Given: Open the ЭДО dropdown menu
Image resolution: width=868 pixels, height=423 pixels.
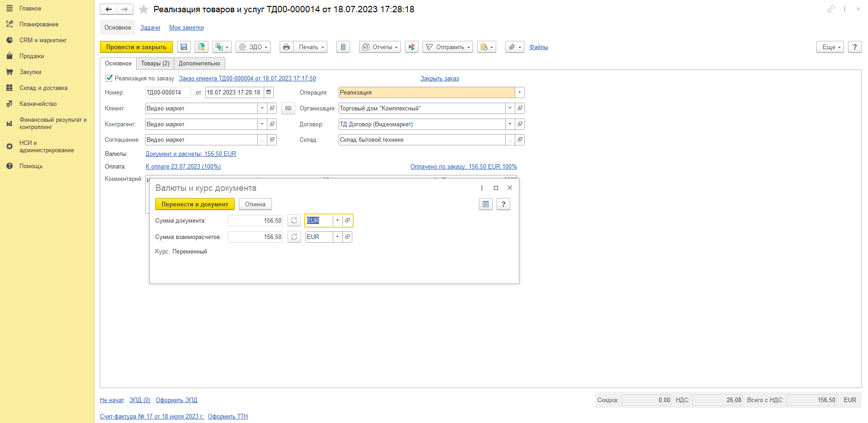Looking at the screenshot, I should [253, 47].
